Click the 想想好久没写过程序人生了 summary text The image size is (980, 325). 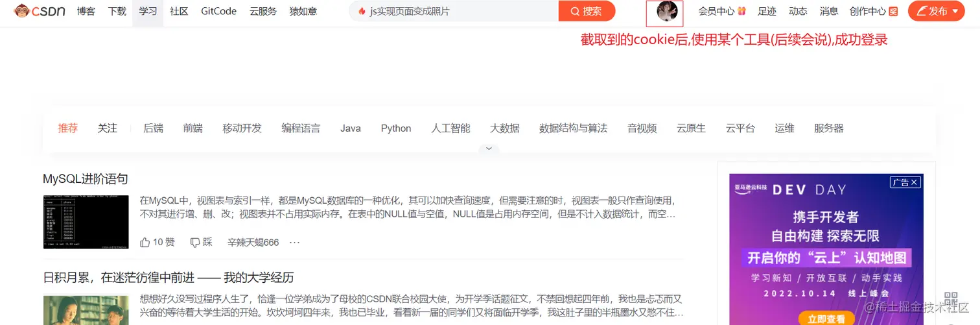point(412,306)
